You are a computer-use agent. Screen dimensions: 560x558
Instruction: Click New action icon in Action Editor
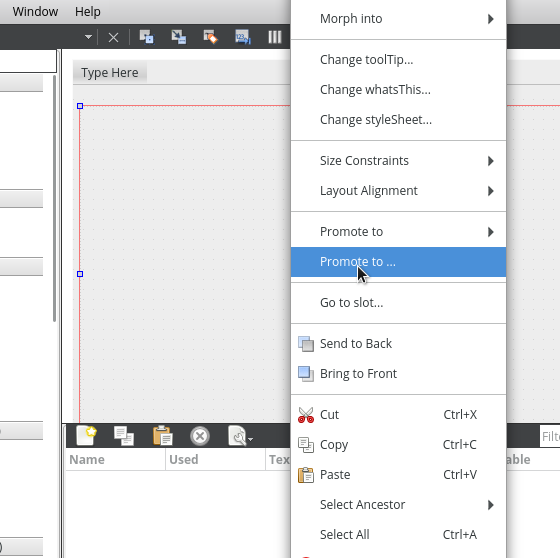86,435
